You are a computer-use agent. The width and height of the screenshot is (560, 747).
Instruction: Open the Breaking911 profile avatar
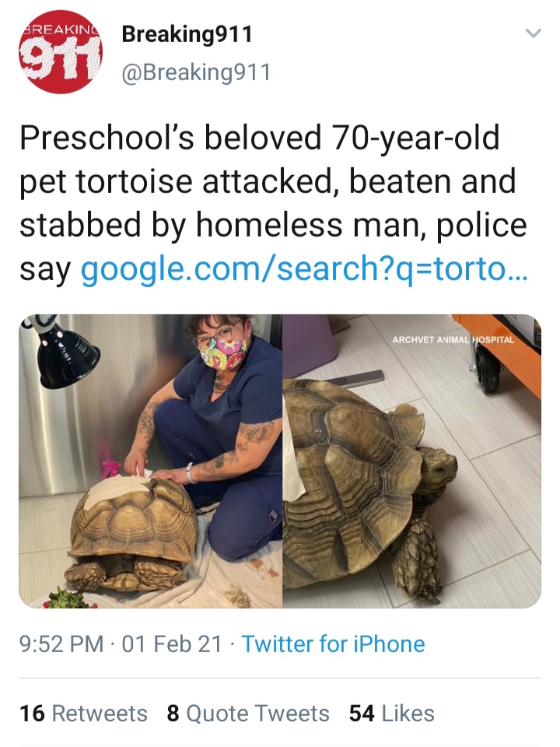[x=61, y=52]
